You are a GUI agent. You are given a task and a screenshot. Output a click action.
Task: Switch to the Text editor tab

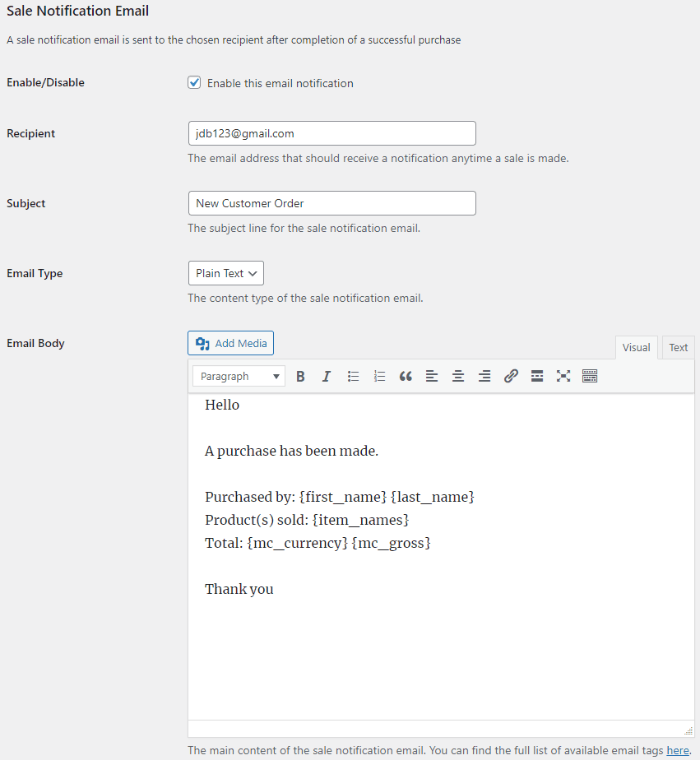678,348
